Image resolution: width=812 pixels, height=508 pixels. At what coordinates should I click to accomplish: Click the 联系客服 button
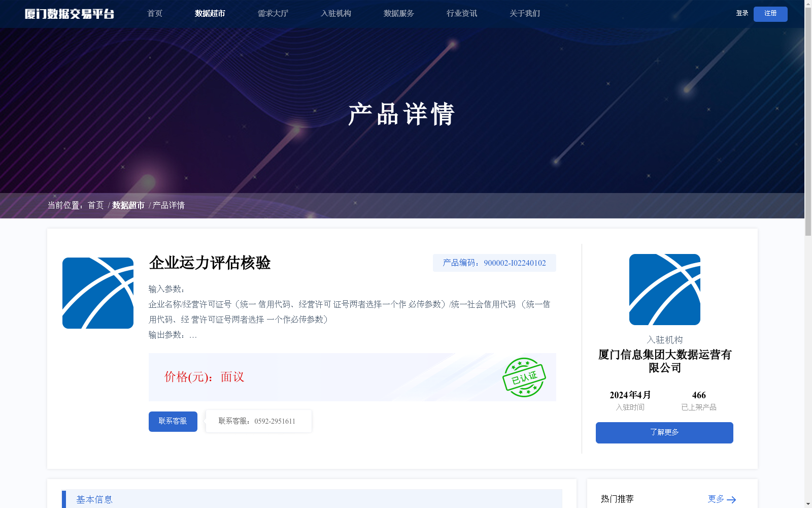coord(173,422)
